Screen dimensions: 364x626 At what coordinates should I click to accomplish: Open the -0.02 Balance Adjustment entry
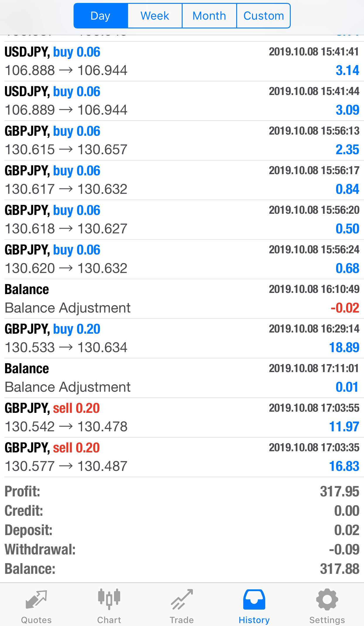tap(182, 299)
